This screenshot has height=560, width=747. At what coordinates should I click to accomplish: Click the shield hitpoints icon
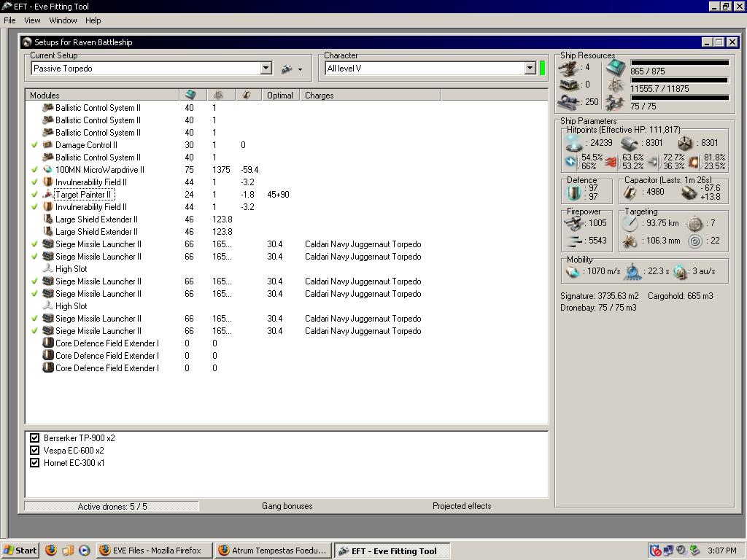pos(573,143)
